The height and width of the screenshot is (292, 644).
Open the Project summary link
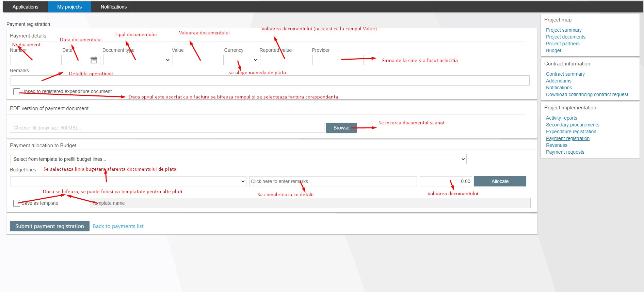click(564, 30)
